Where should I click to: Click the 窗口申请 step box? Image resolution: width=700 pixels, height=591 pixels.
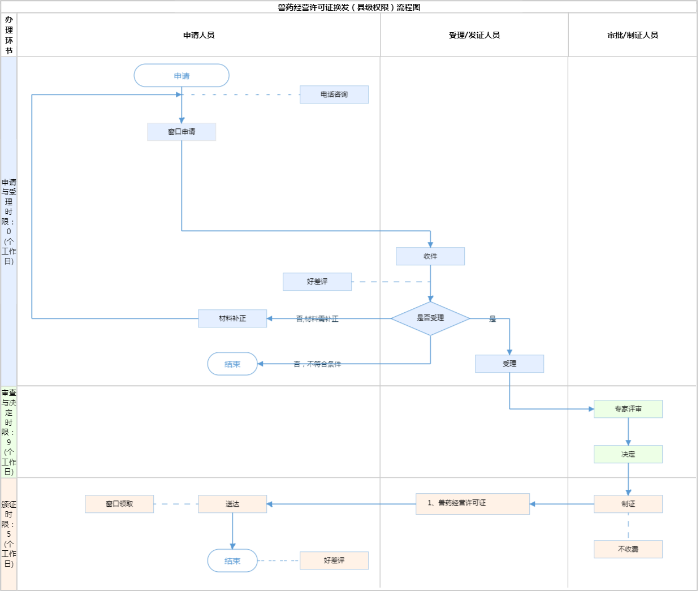tap(182, 132)
